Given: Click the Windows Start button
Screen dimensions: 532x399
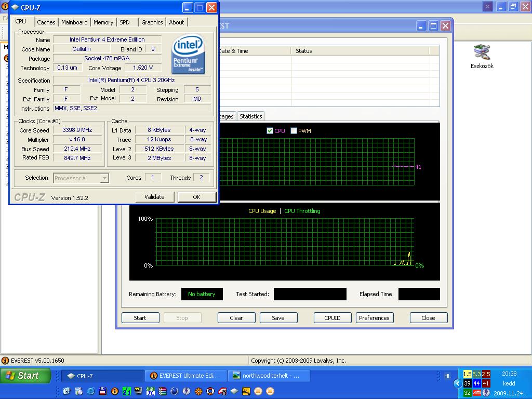Looking at the screenshot, I should click(x=26, y=376).
